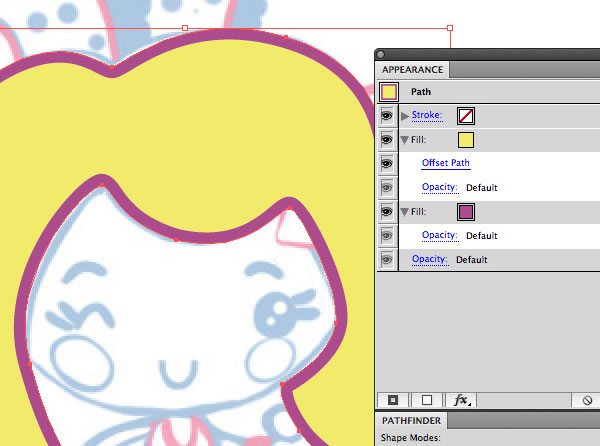Collapse the purple Fill disclosure triangle
Viewport: 600px width, 446px height.
pyautogui.click(x=404, y=212)
